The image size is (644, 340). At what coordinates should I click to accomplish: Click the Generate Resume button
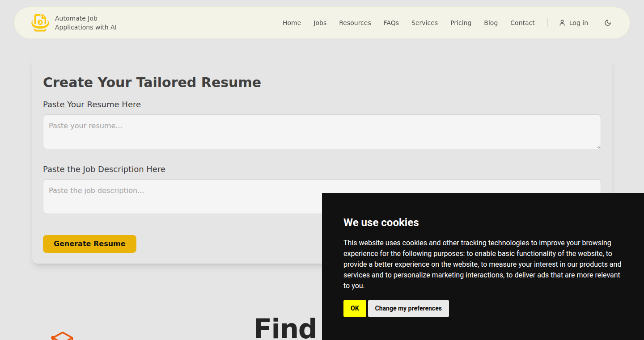tap(89, 244)
